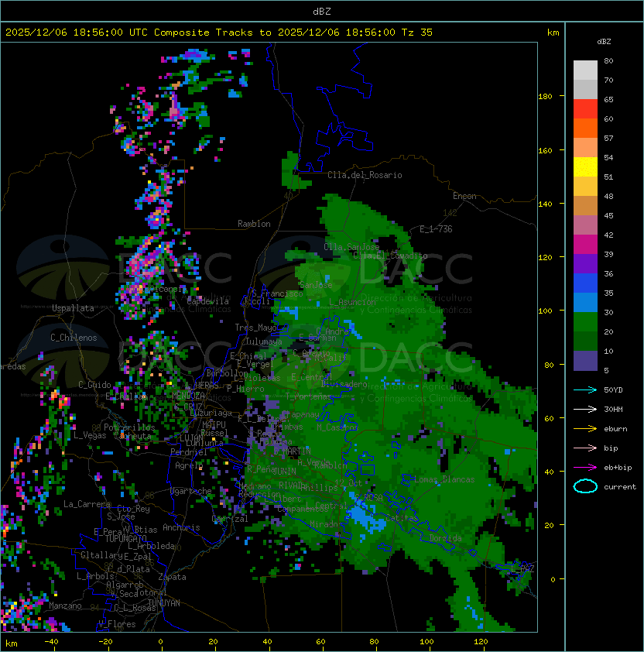
Task: Click the 'C_Guido' map label
Action: [x=94, y=385]
